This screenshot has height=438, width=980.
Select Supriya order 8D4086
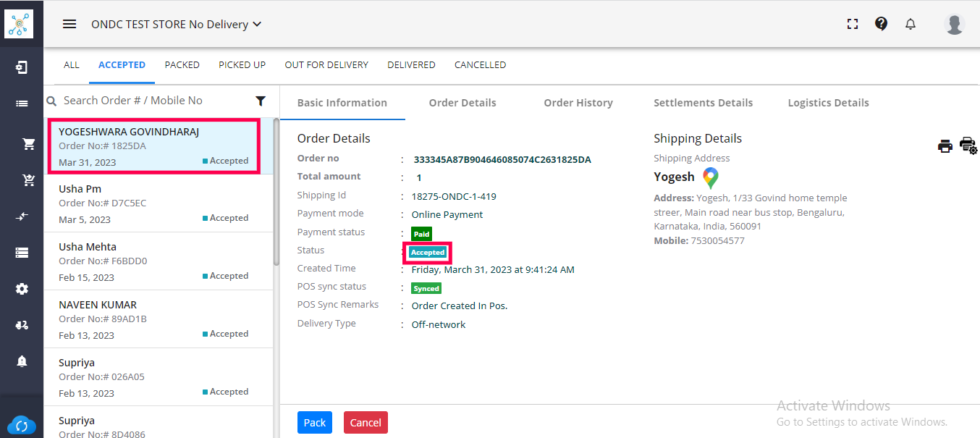[x=159, y=422]
